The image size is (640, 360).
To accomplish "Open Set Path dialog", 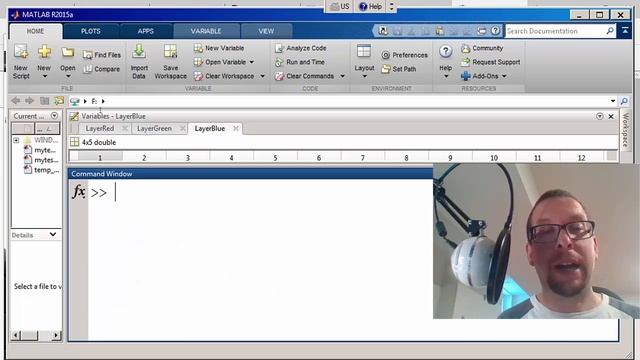I will click(x=399, y=69).
